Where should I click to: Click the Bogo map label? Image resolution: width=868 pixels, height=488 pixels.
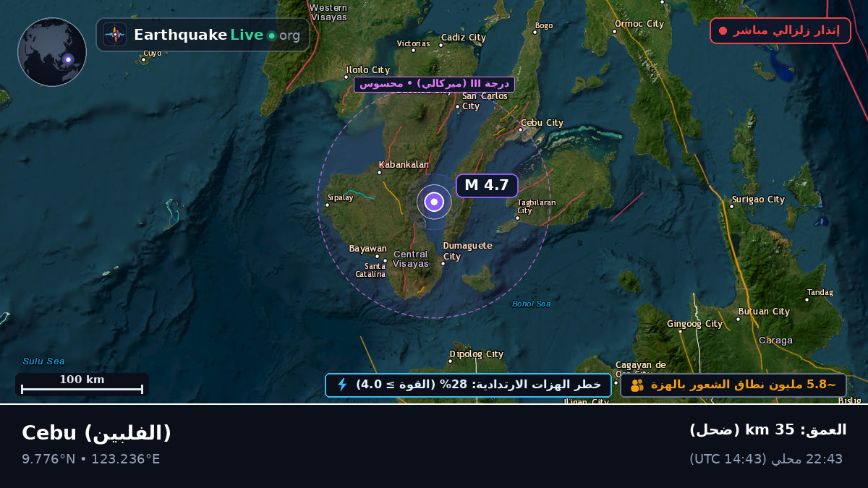pyautogui.click(x=543, y=26)
